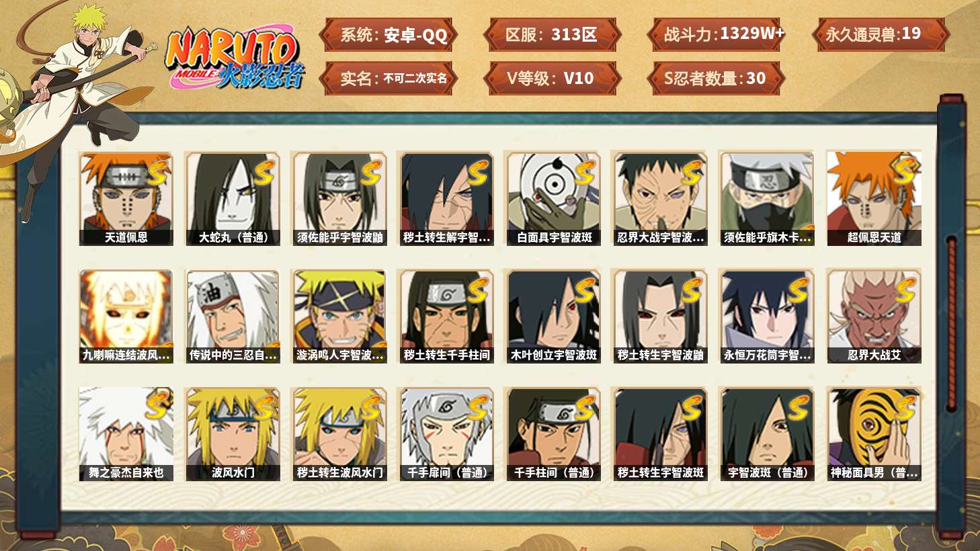The image size is (980, 551).
Task: Click the V等级: V10 badge
Action: click(552, 79)
